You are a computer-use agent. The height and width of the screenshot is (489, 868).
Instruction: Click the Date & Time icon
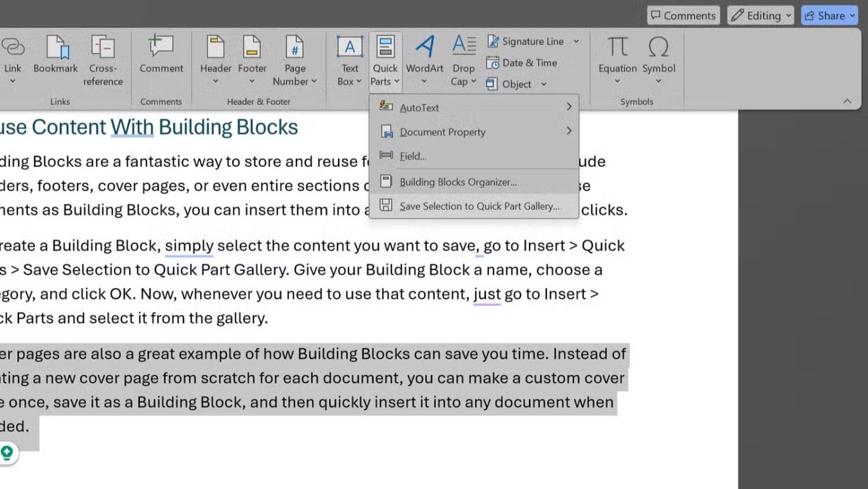pyautogui.click(x=493, y=63)
